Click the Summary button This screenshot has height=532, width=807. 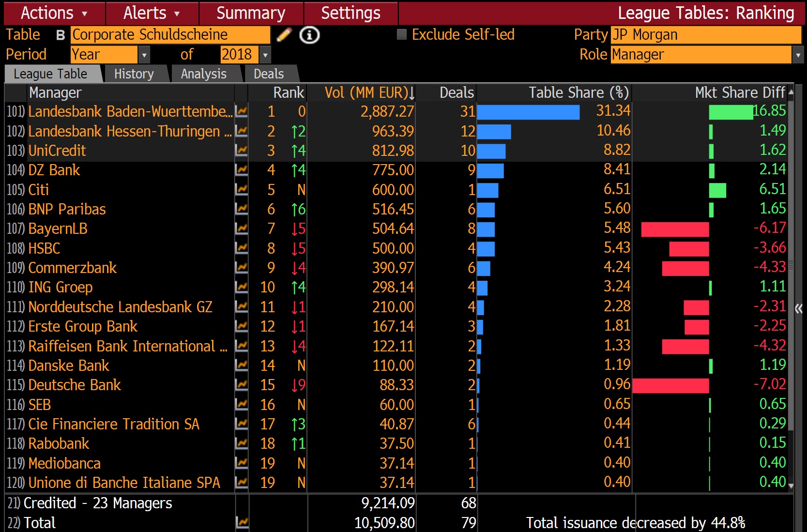251,13
